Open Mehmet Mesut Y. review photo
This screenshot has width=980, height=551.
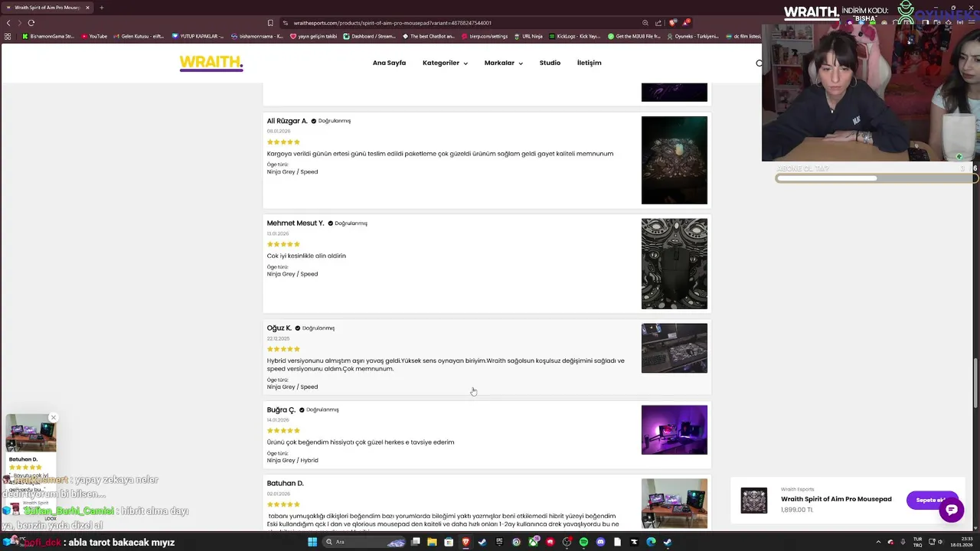[x=675, y=264]
